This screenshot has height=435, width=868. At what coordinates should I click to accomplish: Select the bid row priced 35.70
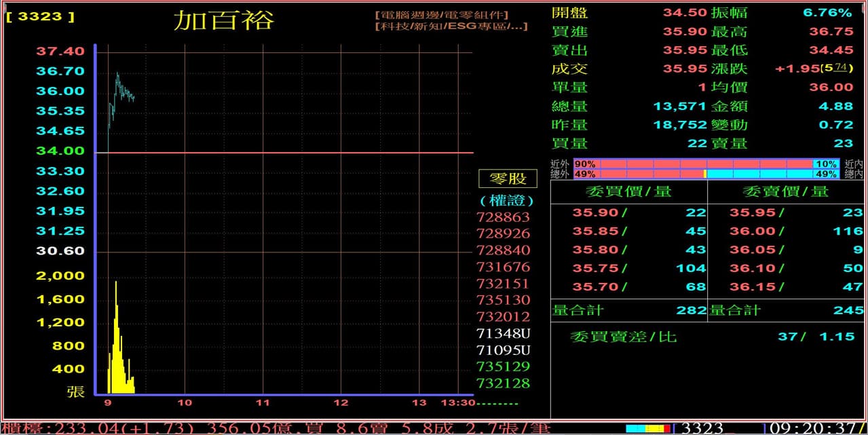click(628, 287)
